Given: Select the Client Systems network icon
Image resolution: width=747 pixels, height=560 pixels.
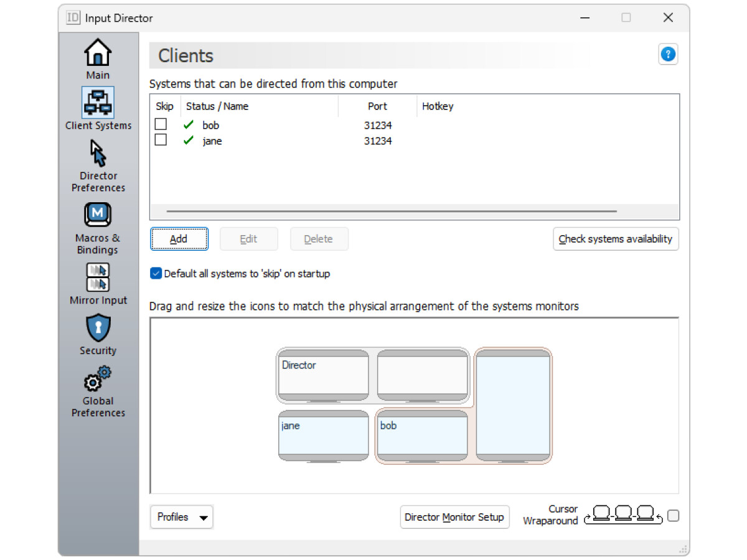Looking at the screenshot, I should [98, 103].
